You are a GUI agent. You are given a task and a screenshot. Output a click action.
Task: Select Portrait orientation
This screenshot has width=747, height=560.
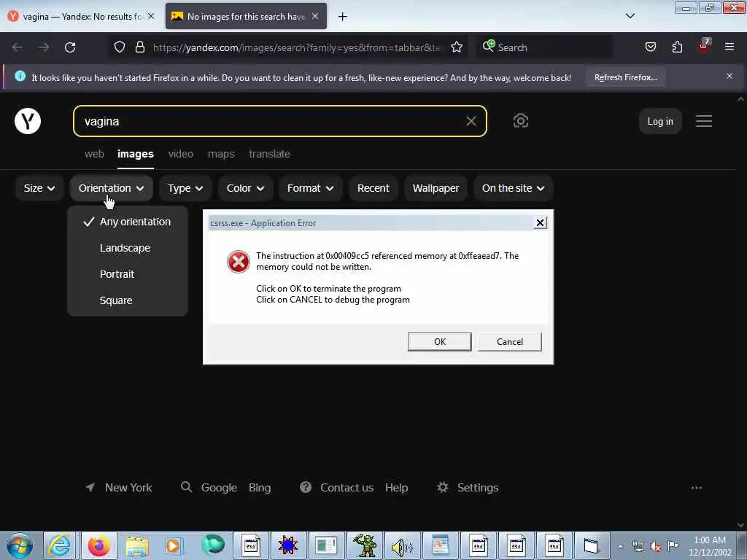128,274
